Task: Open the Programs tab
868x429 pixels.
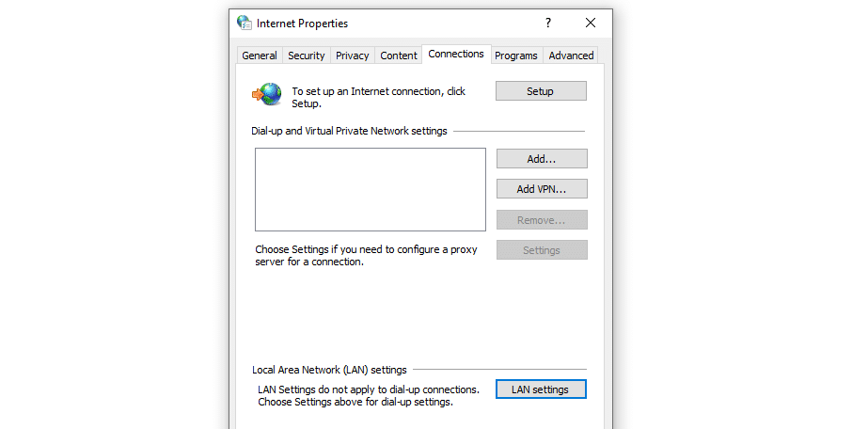Action: [x=516, y=56]
